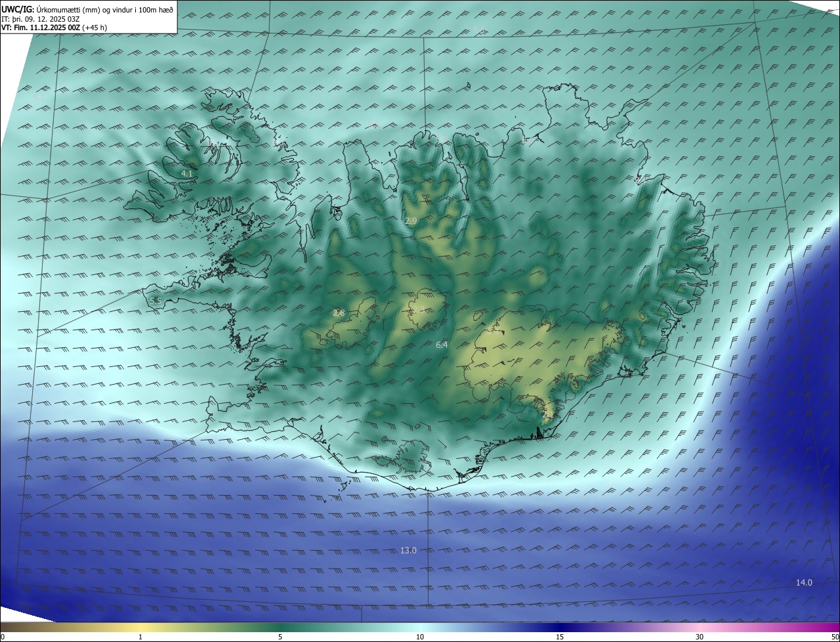Select the 'IT: þri. 09. 12. 2025 03Z' line
Viewport: 840px width, 642px height.
(41, 18)
